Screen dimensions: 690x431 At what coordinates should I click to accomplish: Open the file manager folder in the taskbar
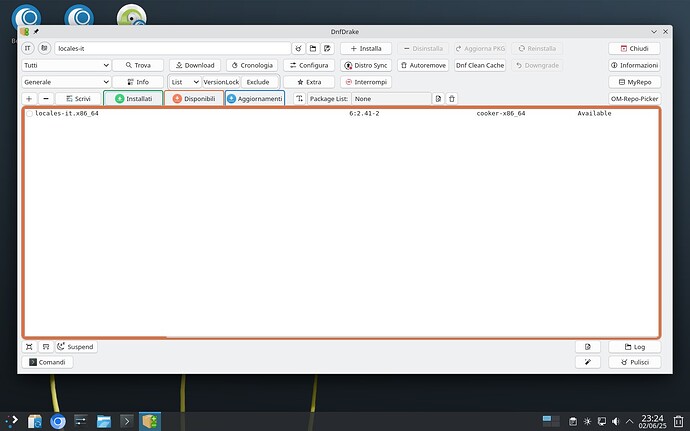(104, 421)
